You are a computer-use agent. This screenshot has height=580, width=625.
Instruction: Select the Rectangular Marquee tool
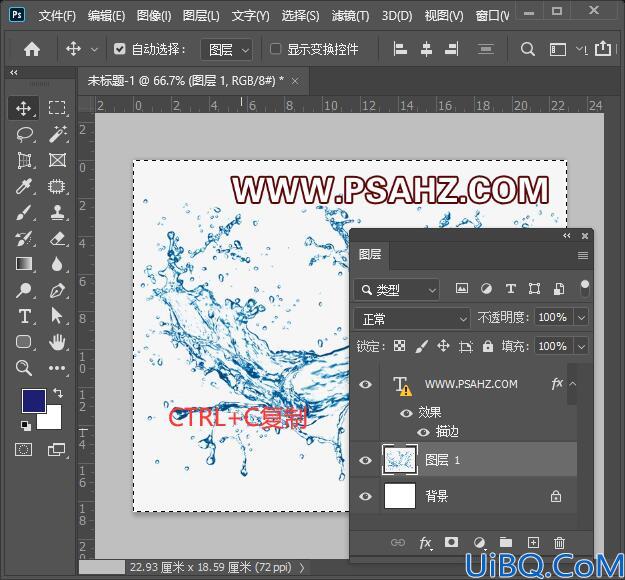(57, 108)
